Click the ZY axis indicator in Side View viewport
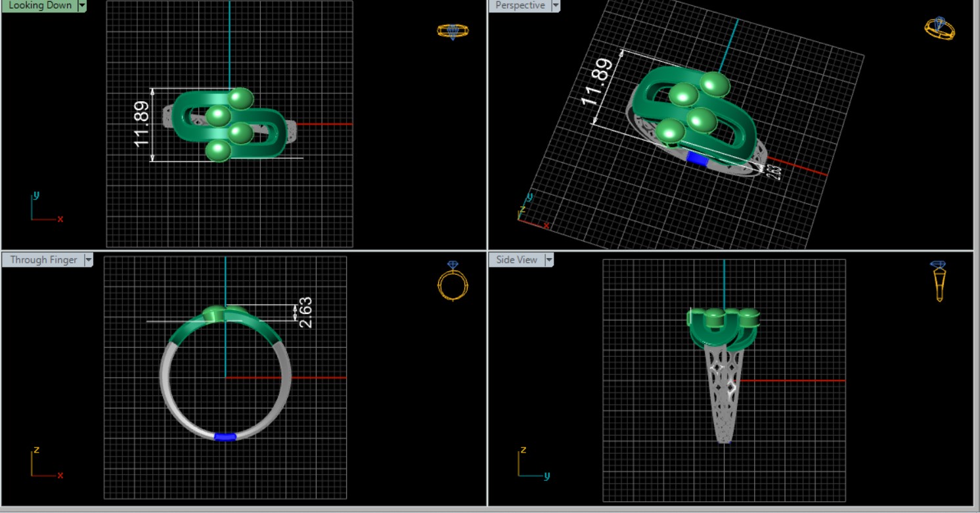 point(531,464)
